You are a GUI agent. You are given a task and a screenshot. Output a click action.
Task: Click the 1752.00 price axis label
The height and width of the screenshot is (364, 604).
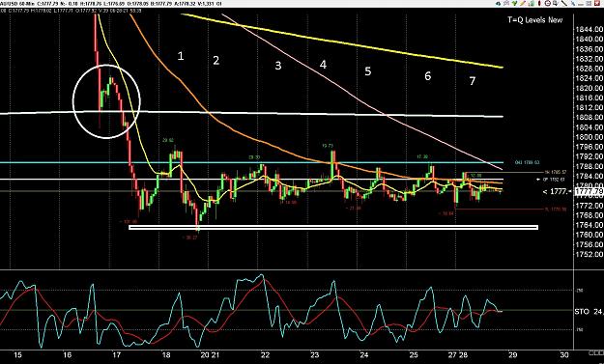[x=589, y=254]
